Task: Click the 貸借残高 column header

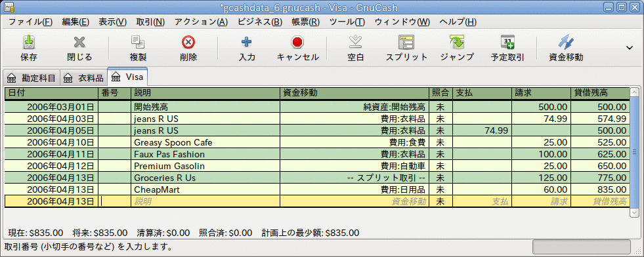Action: point(599,93)
